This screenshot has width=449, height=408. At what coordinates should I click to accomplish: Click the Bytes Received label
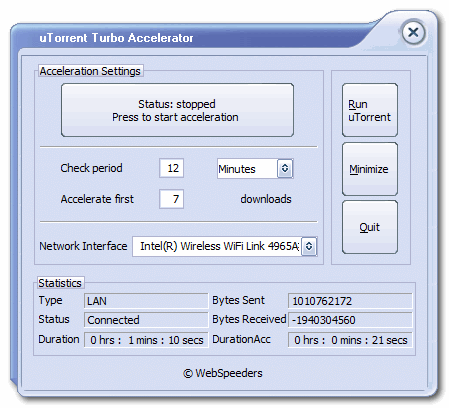(x=249, y=319)
